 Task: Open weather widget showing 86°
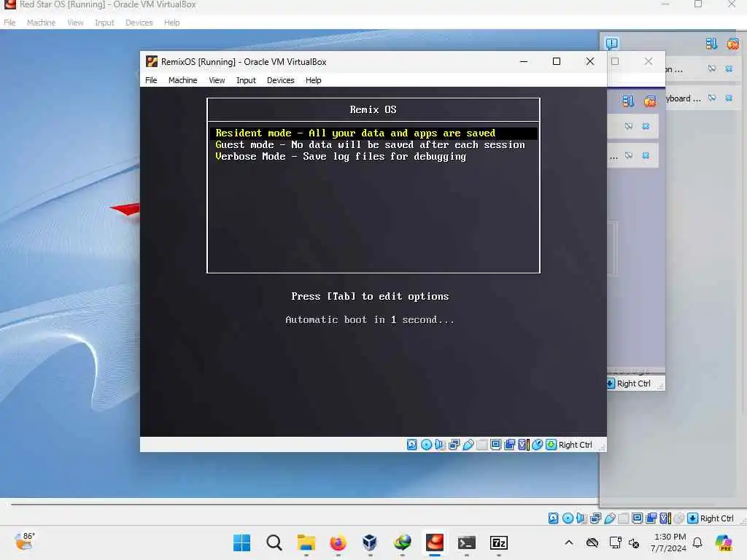tap(25, 541)
